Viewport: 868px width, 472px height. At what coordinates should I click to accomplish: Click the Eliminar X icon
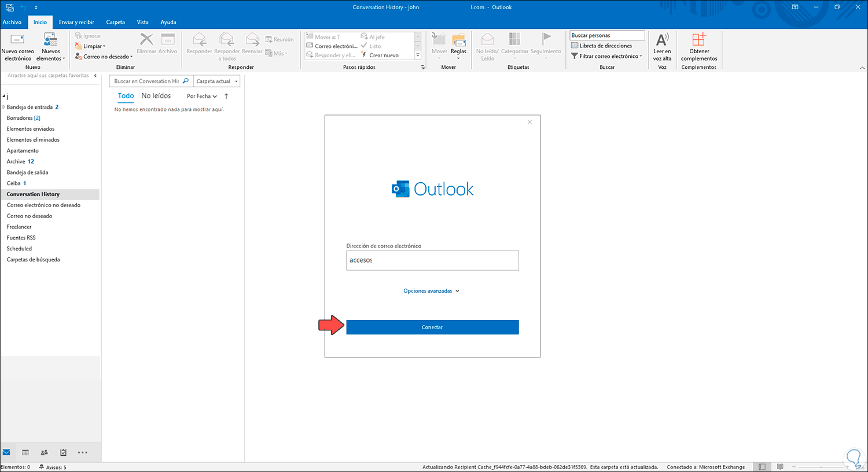point(146,39)
